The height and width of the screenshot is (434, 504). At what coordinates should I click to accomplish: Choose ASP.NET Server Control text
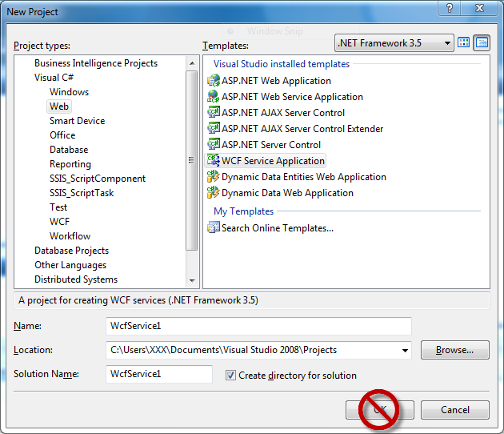[x=271, y=145]
